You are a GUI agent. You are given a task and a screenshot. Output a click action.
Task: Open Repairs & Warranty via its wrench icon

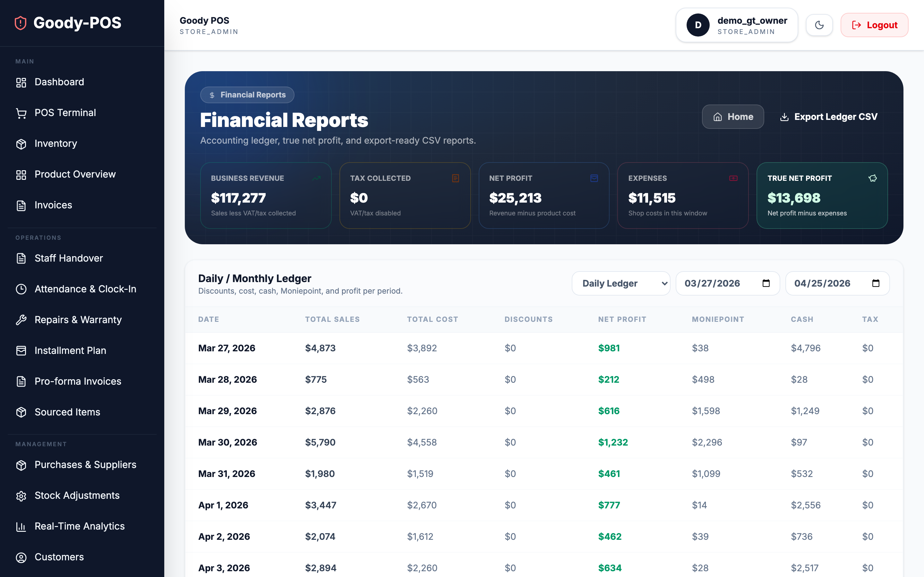pos(21,320)
